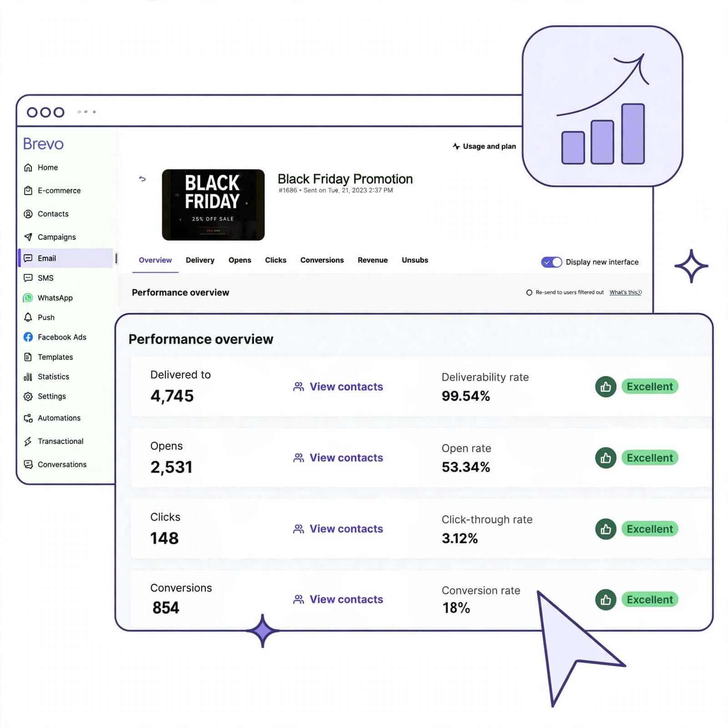This screenshot has height=728, width=728.
Task: Click the back arrow beside campaign thumbnail
Action: [142, 179]
